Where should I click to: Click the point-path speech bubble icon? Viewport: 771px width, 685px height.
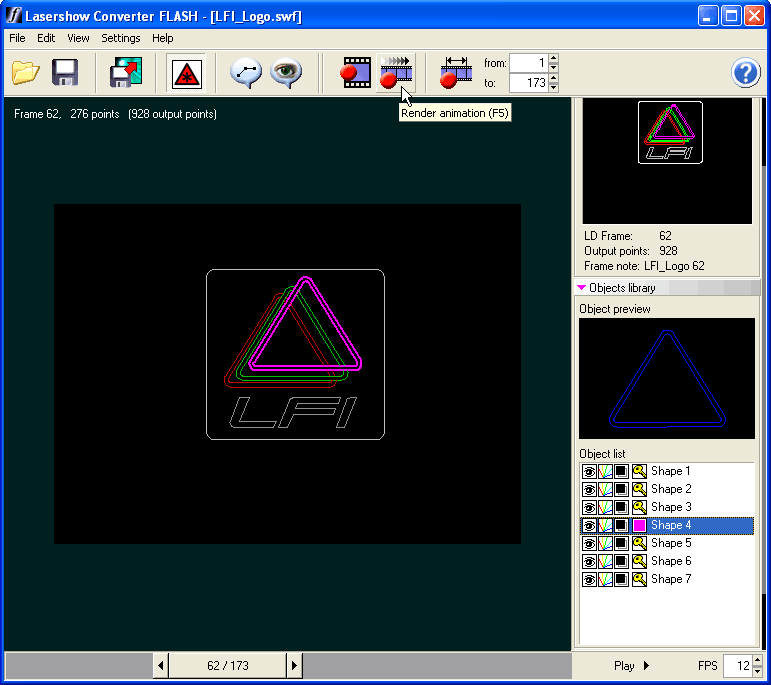coord(246,73)
